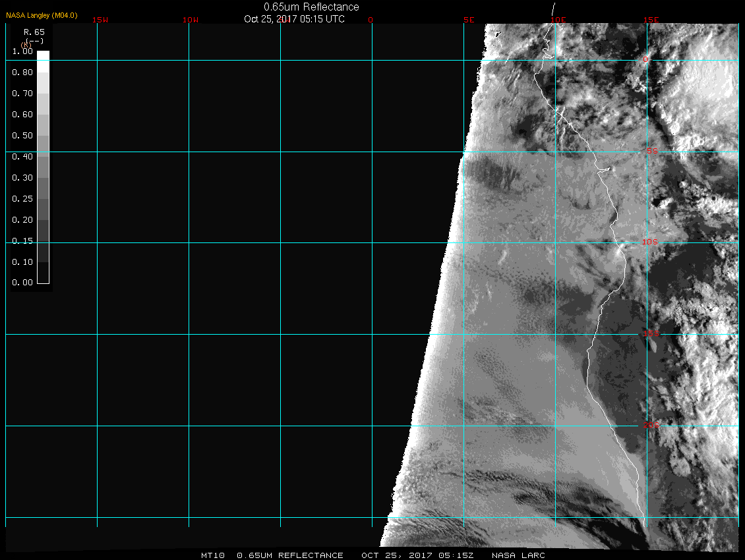
Task: Click the '0.70' colorbar value
Action: (x=22, y=94)
